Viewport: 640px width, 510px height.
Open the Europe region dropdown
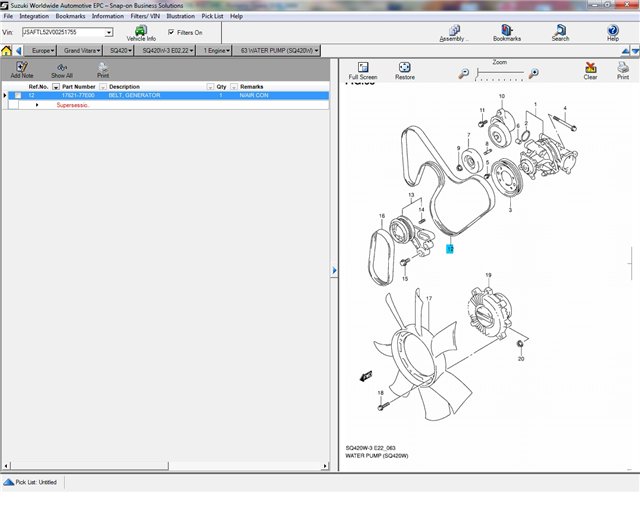click(41, 50)
